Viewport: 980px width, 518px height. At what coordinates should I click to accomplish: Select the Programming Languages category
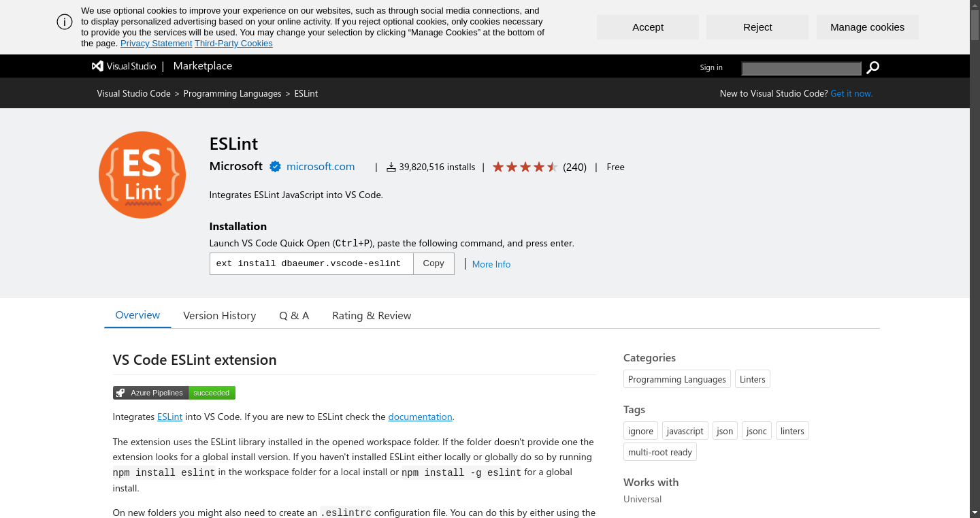(x=677, y=379)
